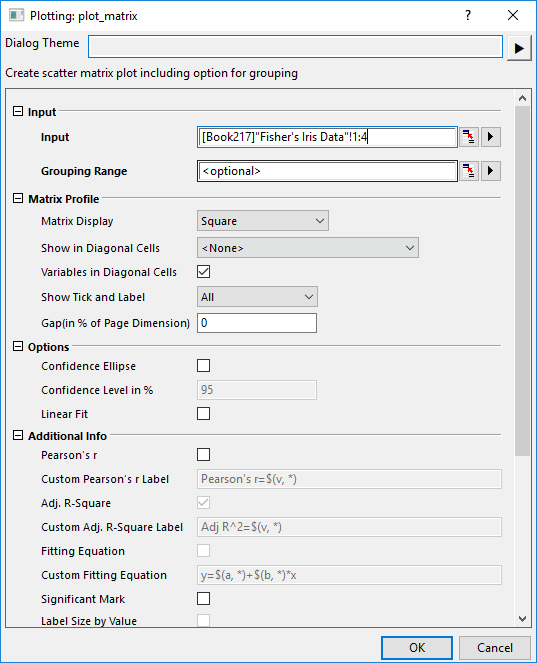Image resolution: width=537 pixels, height=663 pixels.
Task: Open the Input row flyout arrow
Action: coord(490,137)
